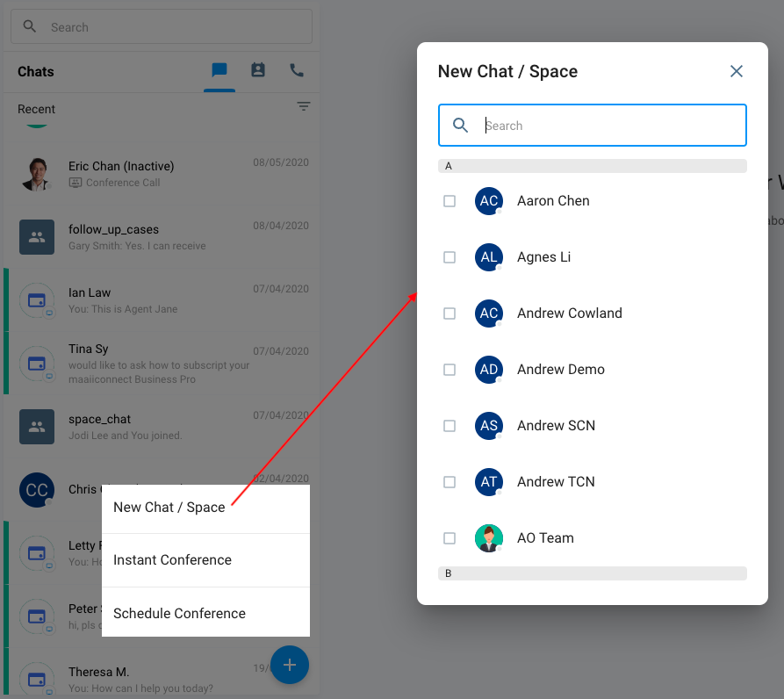Viewport: 784px width, 699px height.
Task: Open the Recent filter icon
Action: [304, 106]
